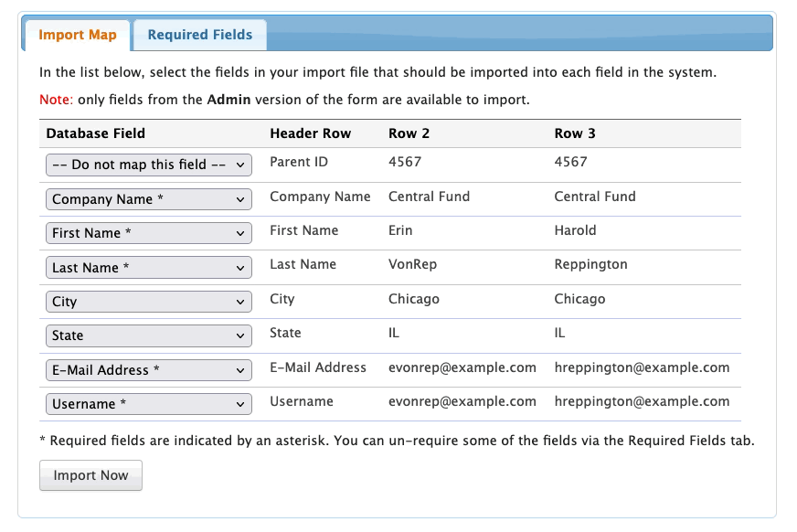
Task: Open the First Name mapping dropdown
Action: point(148,233)
